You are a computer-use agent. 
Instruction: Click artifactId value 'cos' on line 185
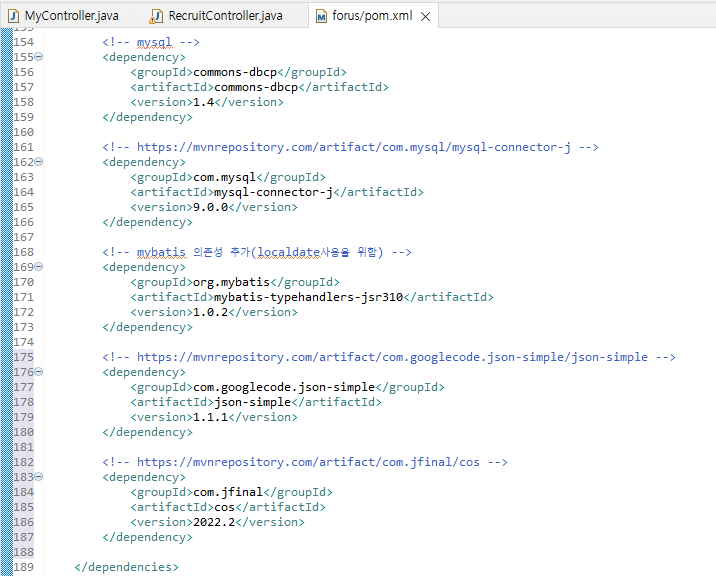point(225,507)
